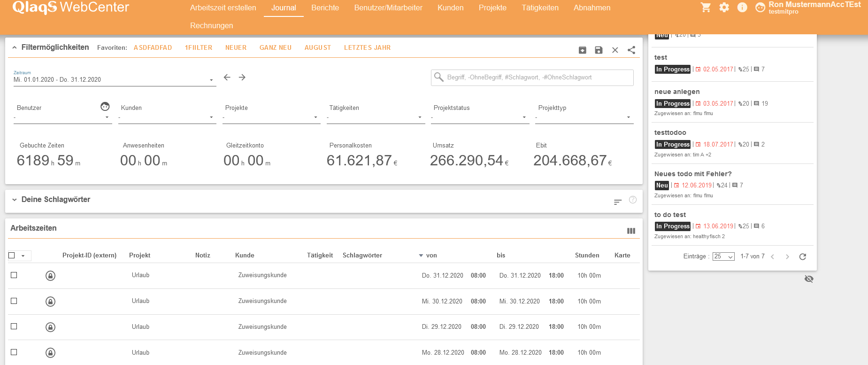
Task: Check the Do. 31.12.2020 row checkbox
Action: [14, 275]
